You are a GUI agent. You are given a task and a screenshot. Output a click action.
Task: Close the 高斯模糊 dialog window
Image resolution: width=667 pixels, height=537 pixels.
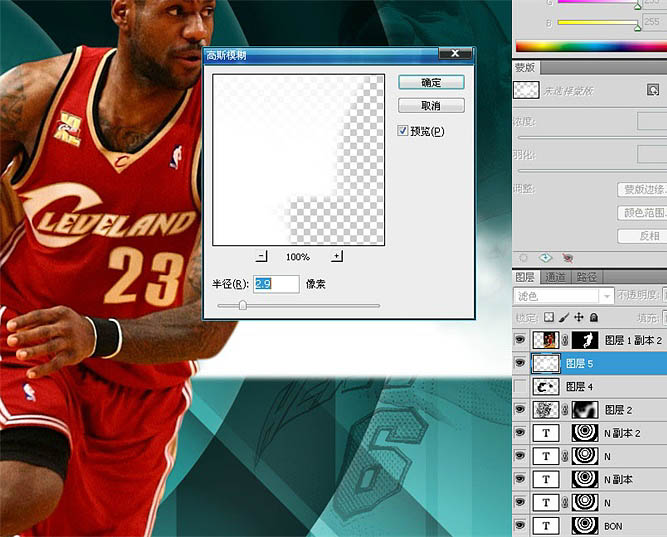pos(455,53)
